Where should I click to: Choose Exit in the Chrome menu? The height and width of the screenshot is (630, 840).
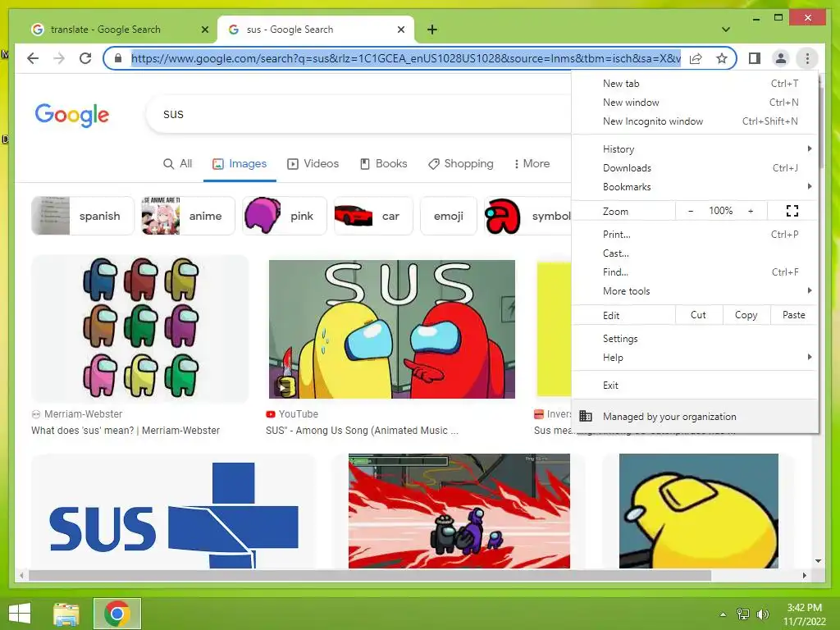tap(695, 386)
